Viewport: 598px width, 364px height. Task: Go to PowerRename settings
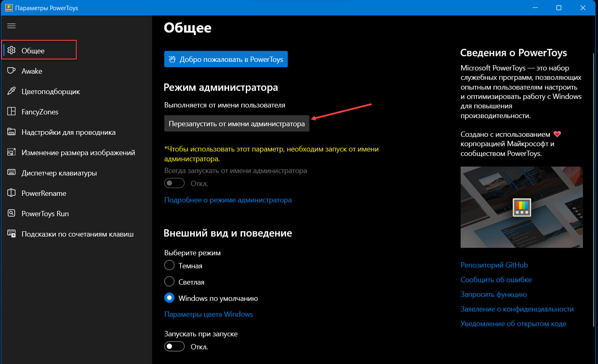(77, 193)
